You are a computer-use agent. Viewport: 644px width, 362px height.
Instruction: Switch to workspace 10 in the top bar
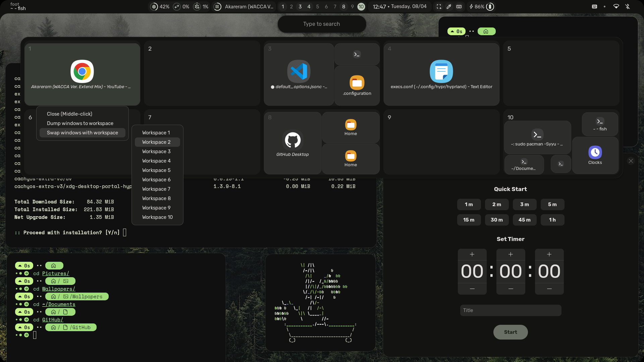pos(361,6)
